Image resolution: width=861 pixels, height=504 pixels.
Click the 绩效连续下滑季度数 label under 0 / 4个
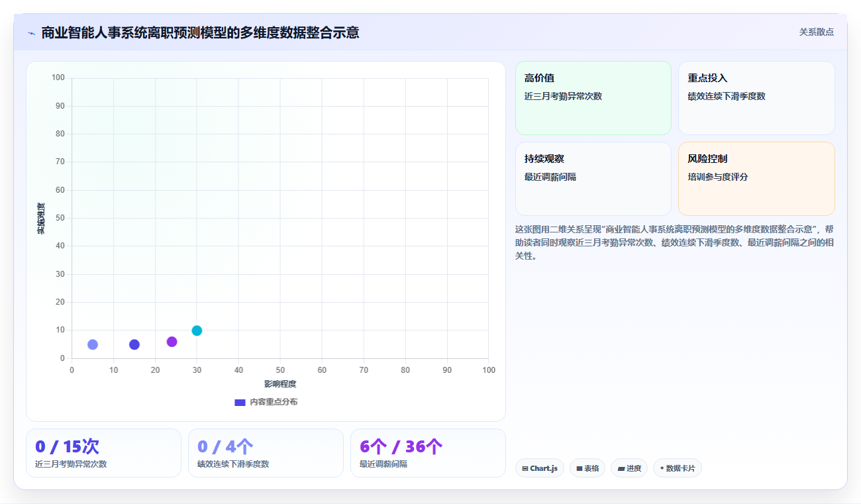(233, 464)
